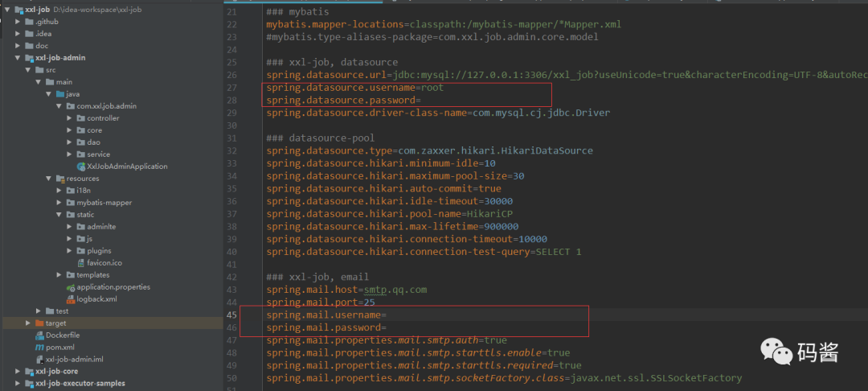
Task: Click the XxlJobAdminApplication class file icon
Action: click(81, 167)
